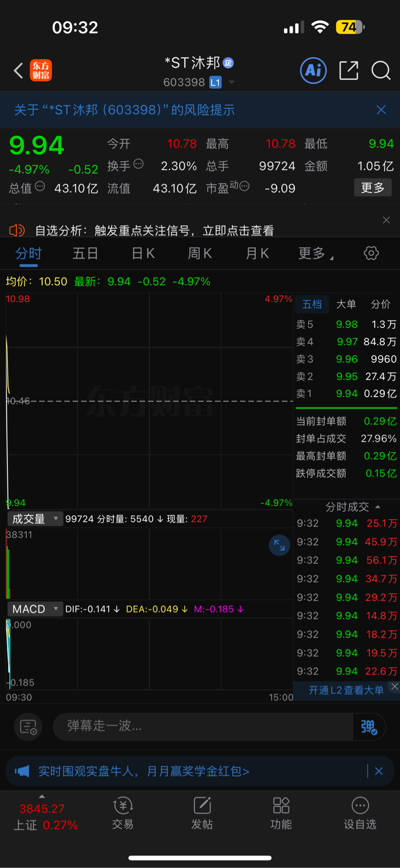
Task: Dismiss the 自选分析 notification
Action: [386, 220]
